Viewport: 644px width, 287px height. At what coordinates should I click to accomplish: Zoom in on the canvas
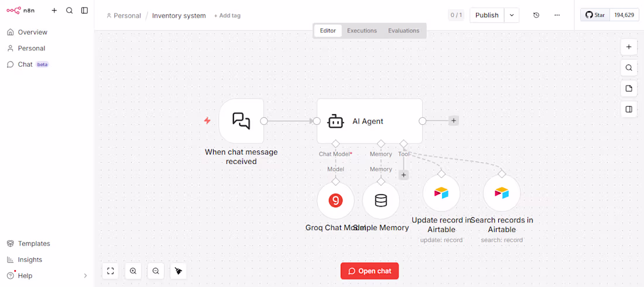[x=133, y=271]
